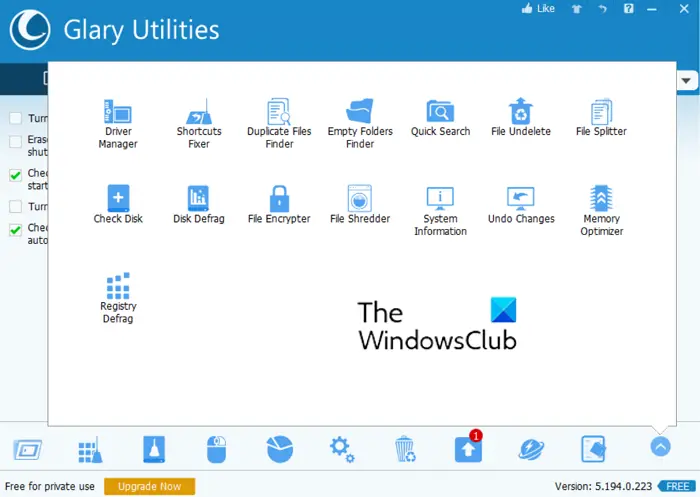Open the File Shredder tool
The height and width of the screenshot is (497, 700).
click(x=360, y=205)
